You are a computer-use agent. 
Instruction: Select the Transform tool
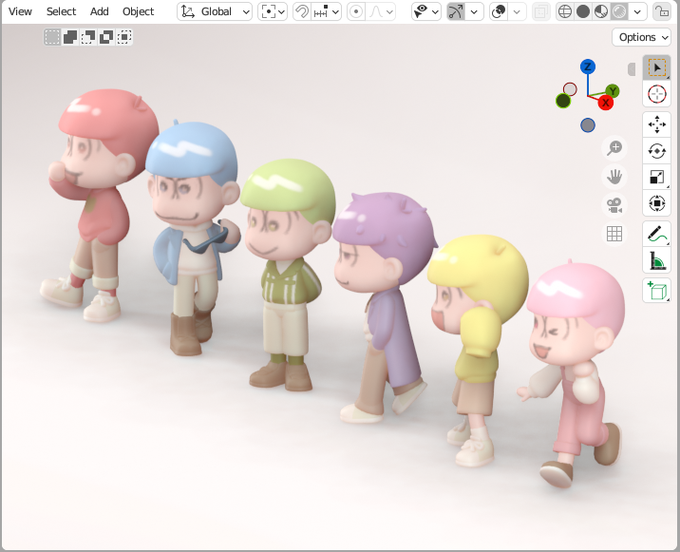[657, 203]
